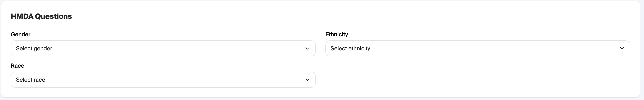
Task: Focus the Select gender combo box
Action: point(163,48)
